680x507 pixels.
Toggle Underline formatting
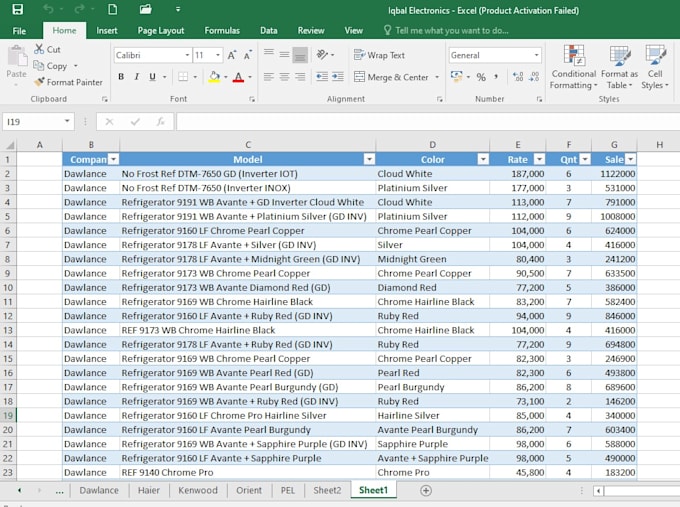pyautogui.click(x=152, y=77)
